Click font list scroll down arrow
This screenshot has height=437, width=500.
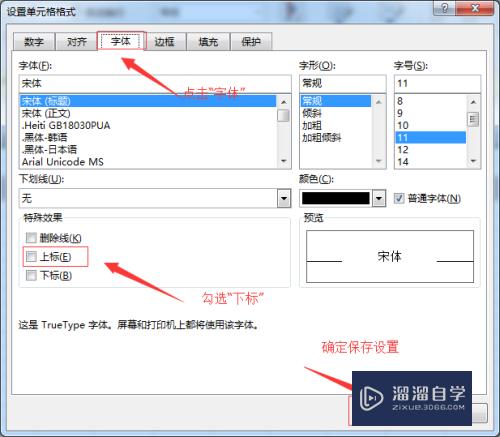click(x=284, y=161)
